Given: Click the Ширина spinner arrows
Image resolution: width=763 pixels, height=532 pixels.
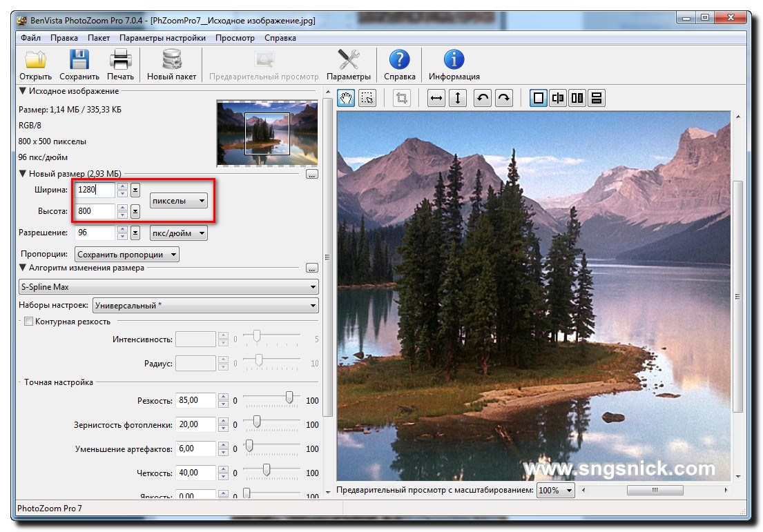Looking at the screenshot, I should point(123,190).
